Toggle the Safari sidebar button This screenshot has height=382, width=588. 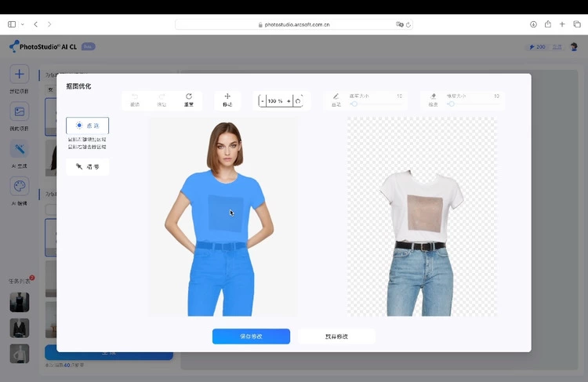click(12, 24)
